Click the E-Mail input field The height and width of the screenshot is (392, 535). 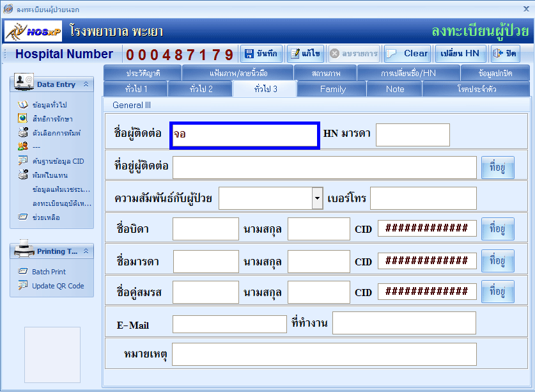(x=229, y=324)
